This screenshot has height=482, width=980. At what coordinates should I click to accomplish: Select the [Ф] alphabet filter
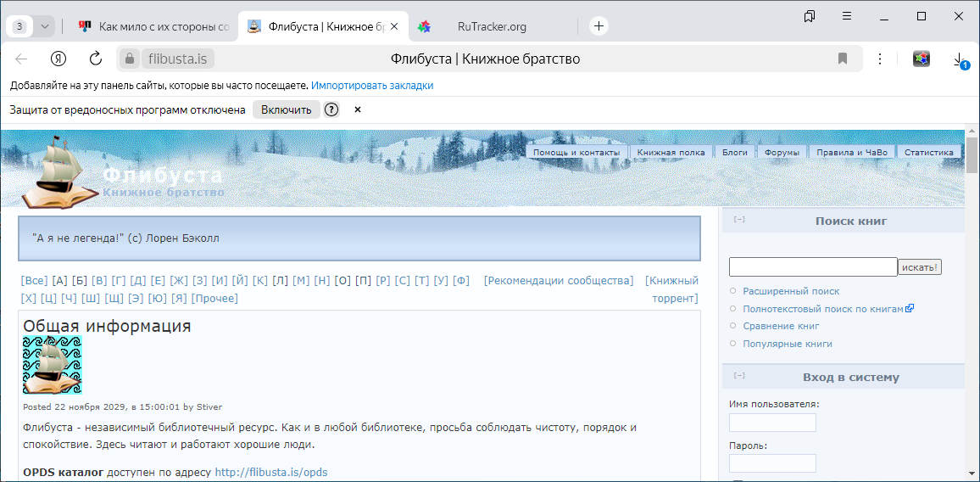pyautogui.click(x=461, y=280)
